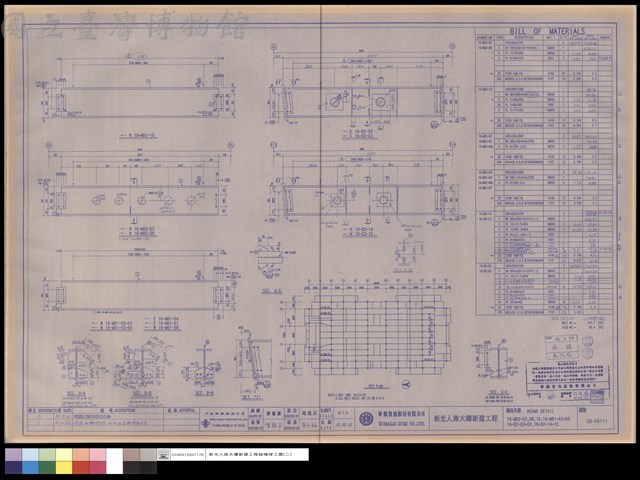Screen dimensions: 640x480
Task: Click the light pink swatch on the color strip
Action: point(97,455)
